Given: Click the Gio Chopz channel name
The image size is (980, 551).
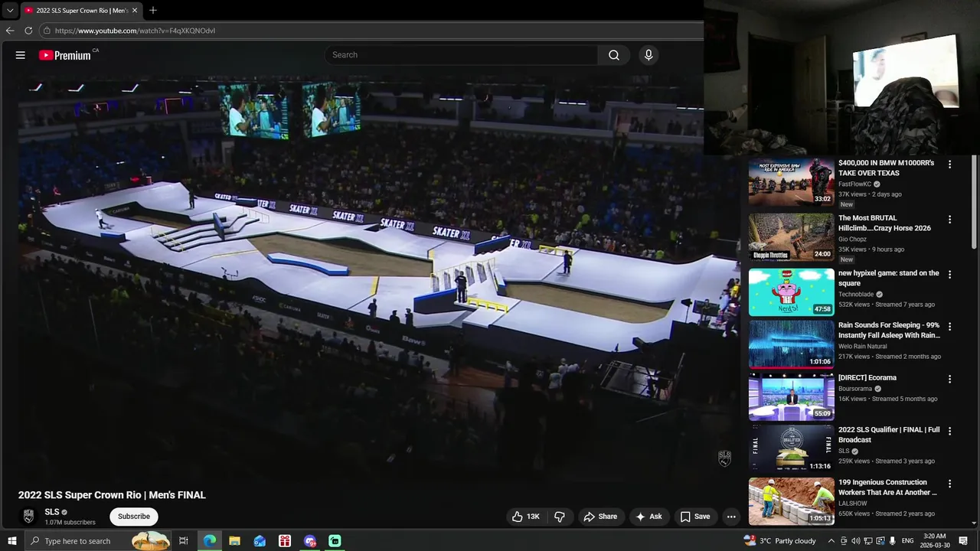Looking at the screenshot, I should (x=852, y=239).
